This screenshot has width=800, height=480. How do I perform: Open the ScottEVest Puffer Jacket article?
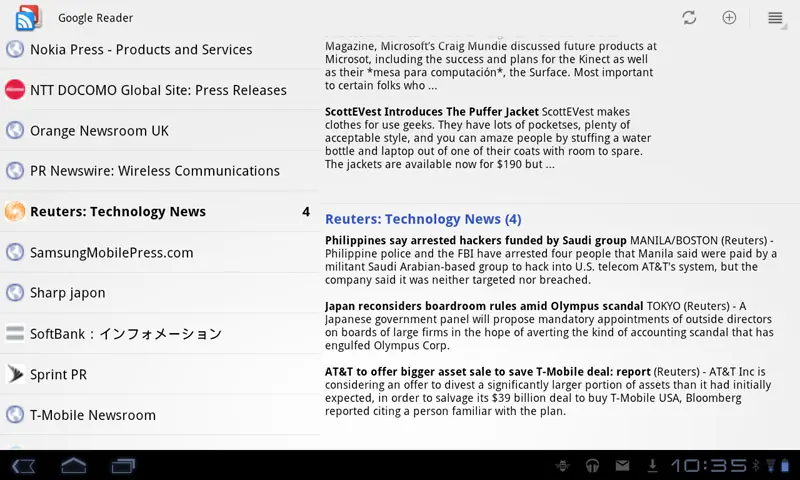pyautogui.click(x=488, y=138)
